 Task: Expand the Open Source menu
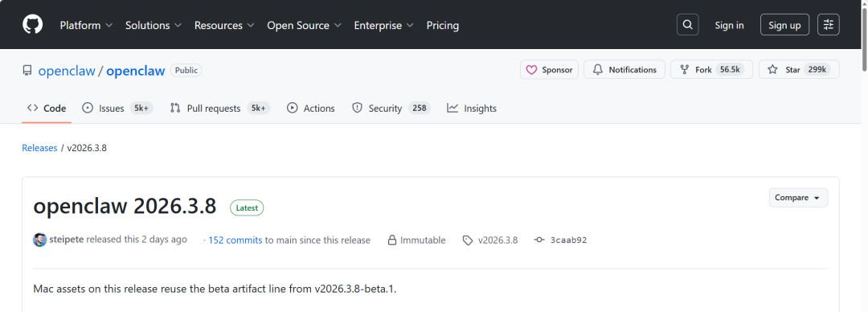(x=305, y=25)
